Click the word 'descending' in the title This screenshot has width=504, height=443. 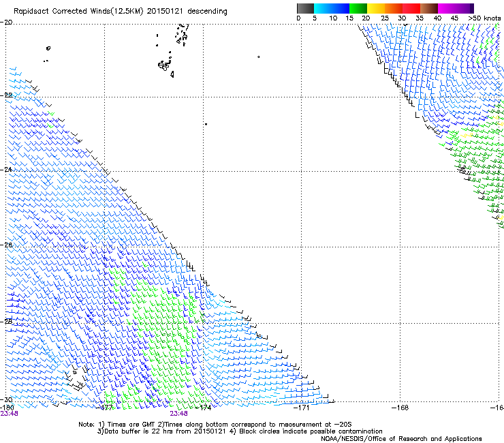[x=207, y=12]
